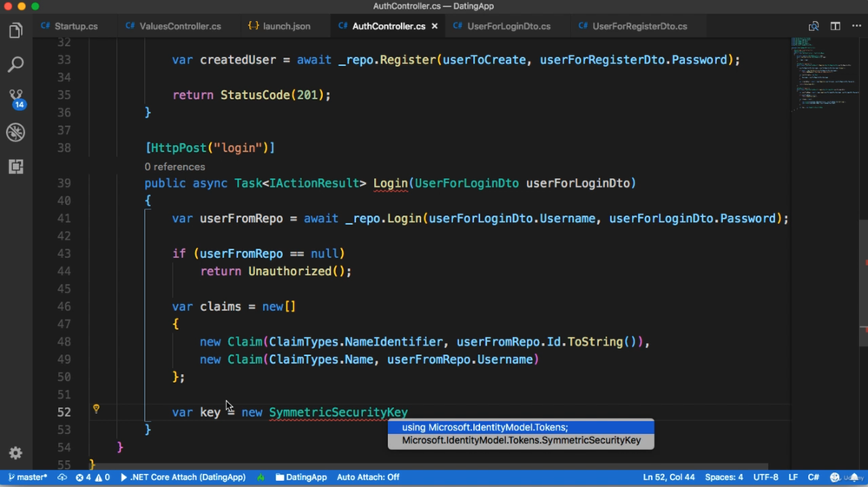Click the green flame icon in status bar
The width and height of the screenshot is (868, 487).
coord(260,477)
